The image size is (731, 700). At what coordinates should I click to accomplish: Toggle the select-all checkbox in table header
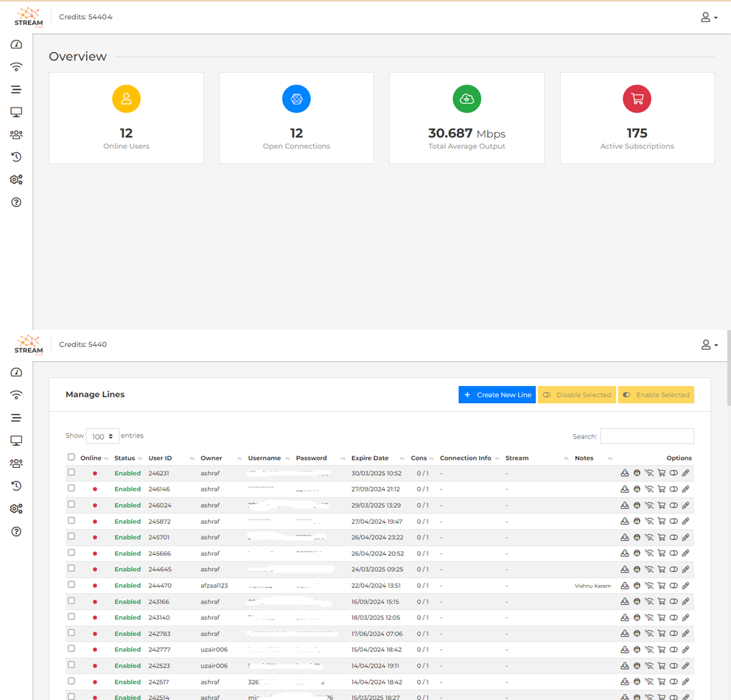(x=71, y=457)
